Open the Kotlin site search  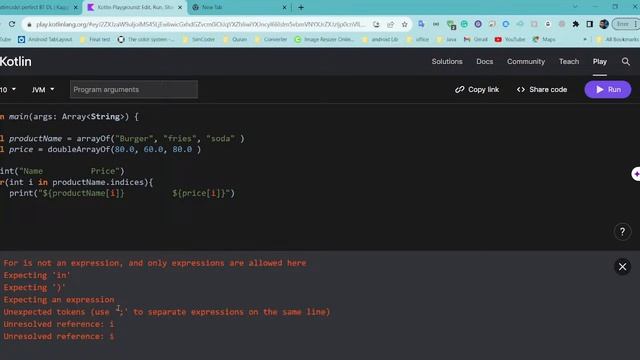click(625, 62)
